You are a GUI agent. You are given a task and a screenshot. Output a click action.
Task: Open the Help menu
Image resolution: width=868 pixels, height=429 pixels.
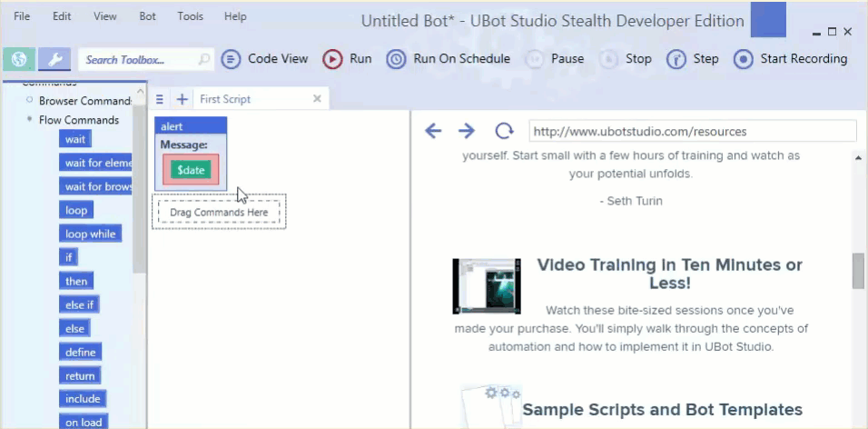(235, 16)
